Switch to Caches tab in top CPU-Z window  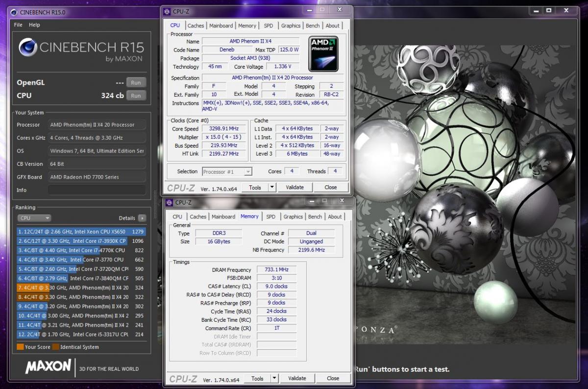[196, 26]
